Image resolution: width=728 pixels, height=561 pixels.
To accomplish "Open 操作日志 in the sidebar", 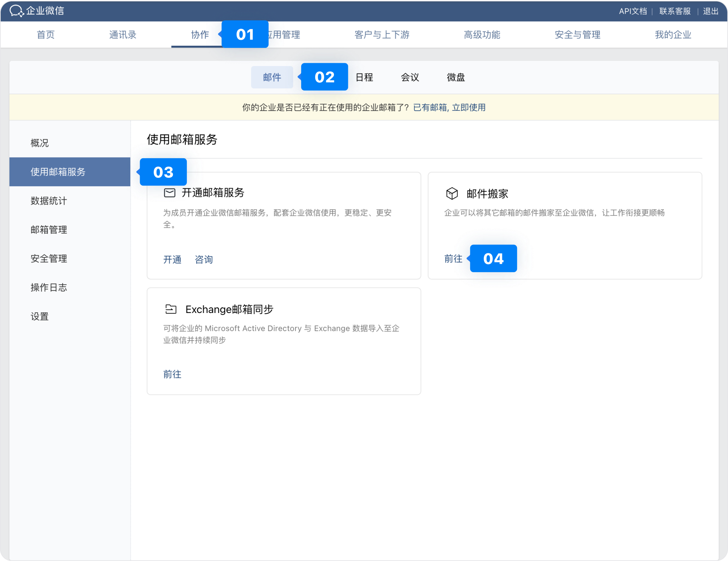I will 49,287.
